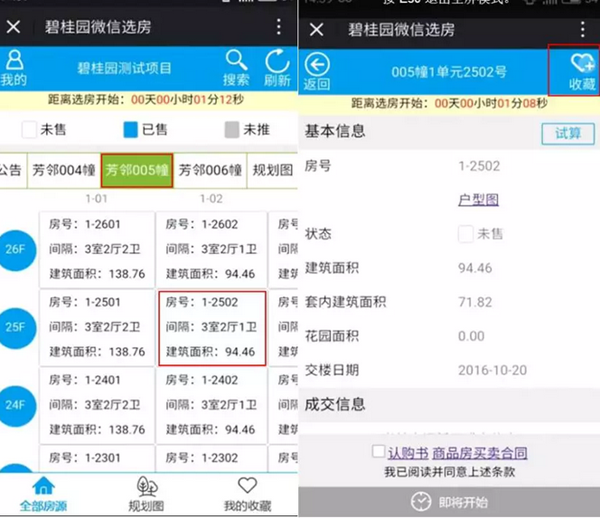Select the 24F floor circle

pos(16,406)
